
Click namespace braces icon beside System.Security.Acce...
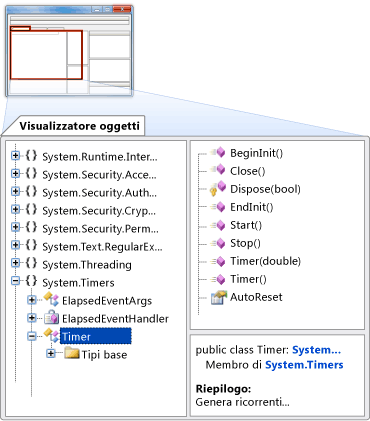[x=31, y=174]
